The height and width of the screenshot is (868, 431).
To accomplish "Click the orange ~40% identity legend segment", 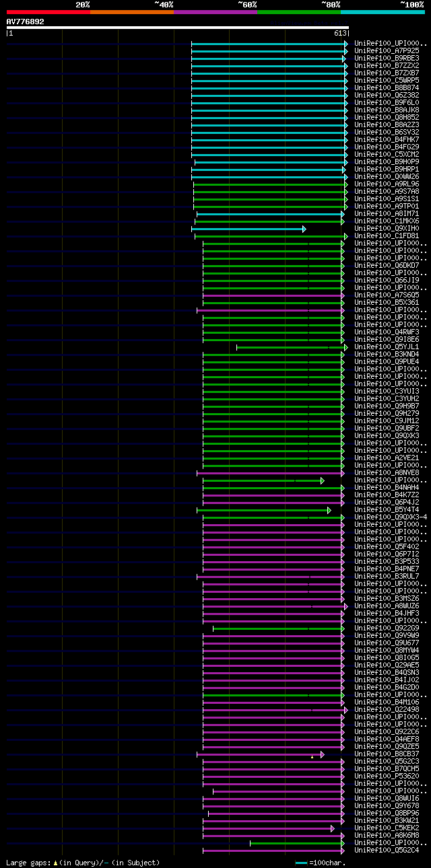I will point(132,11).
